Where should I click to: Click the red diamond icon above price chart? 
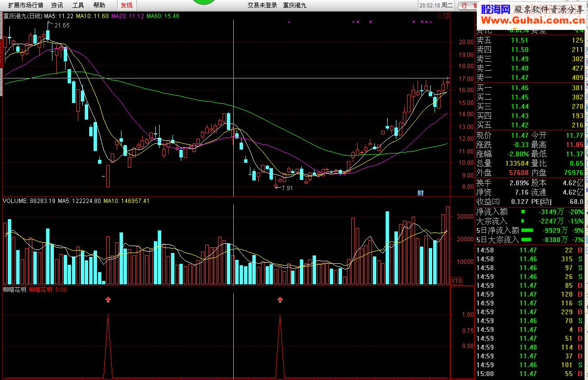[440, 16]
